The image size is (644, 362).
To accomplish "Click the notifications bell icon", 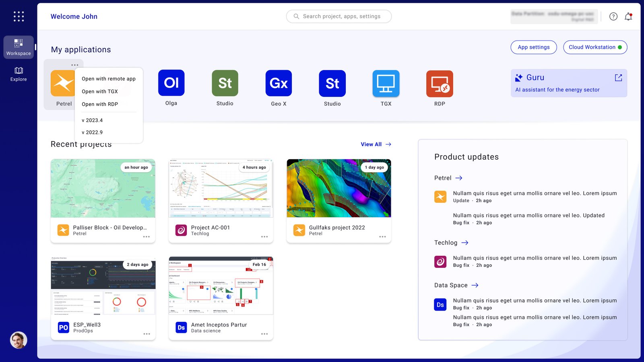I will tap(628, 16).
